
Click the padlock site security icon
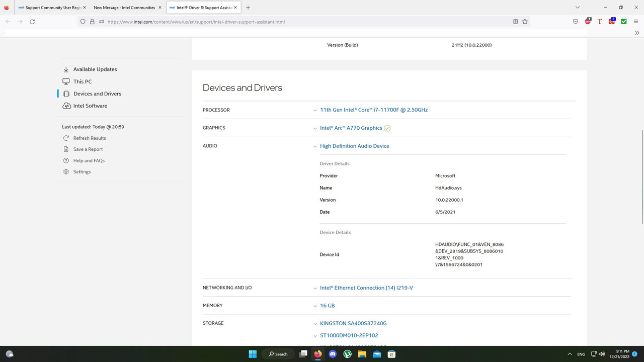pos(92,22)
